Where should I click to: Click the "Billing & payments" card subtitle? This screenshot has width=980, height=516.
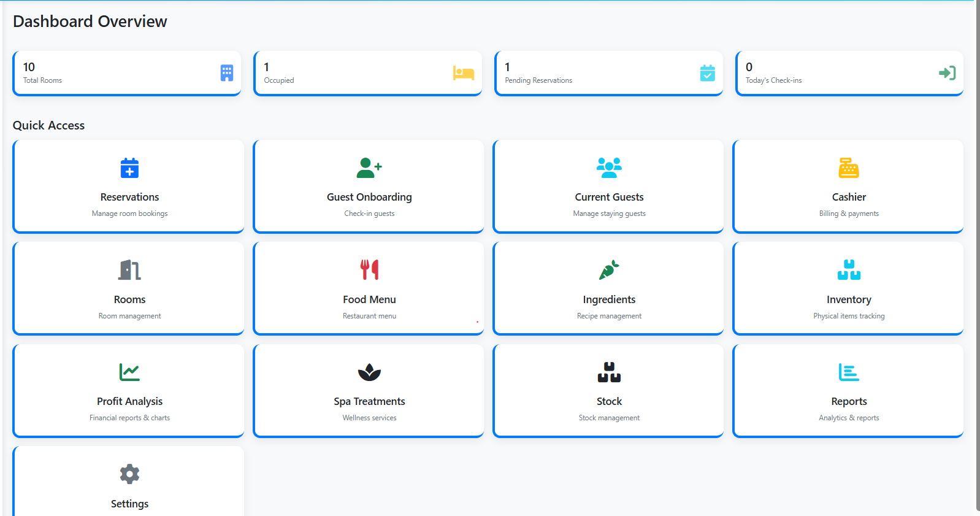[x=849, y=214]
